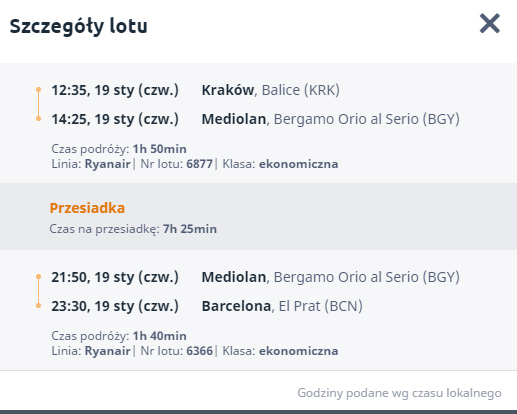Image resolution: width=517 pixels, height=414 pixels.
Task: Click first Mediolan, Bergamo (BGY) arrival text
Action: (331, 119)
